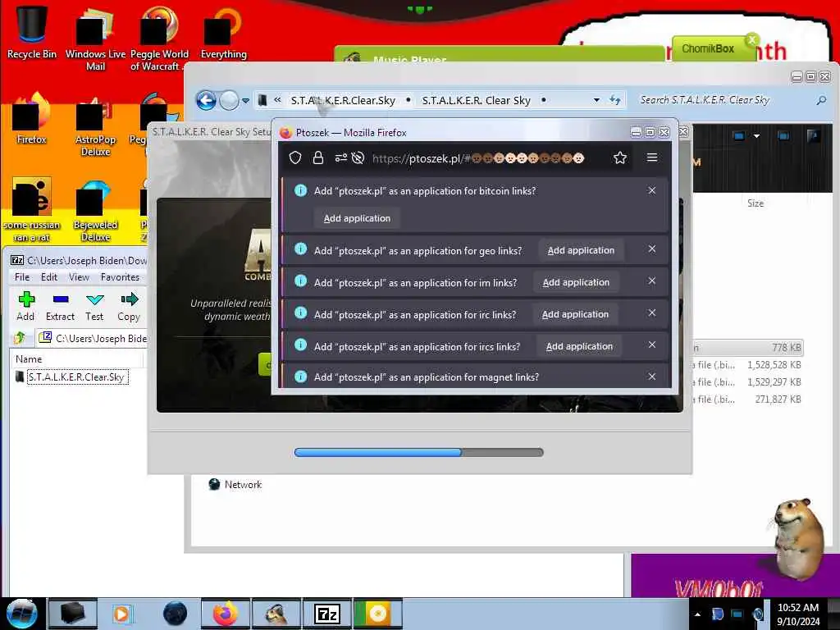Click the installer progress bar
The height and width of the screenshot is (630, 840).
419,452
